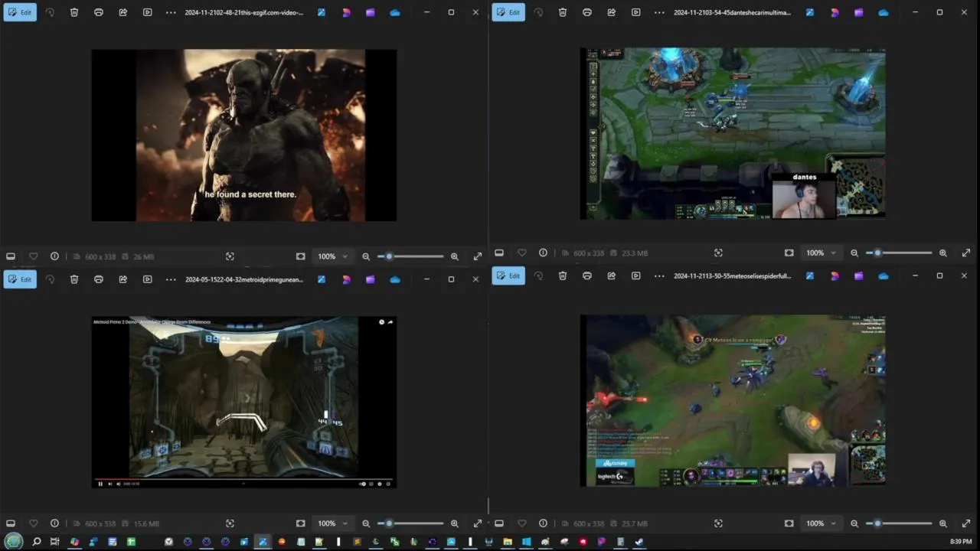980x551 pixels.
Task: Share the danteshecarim image
Action: point(612,12)
